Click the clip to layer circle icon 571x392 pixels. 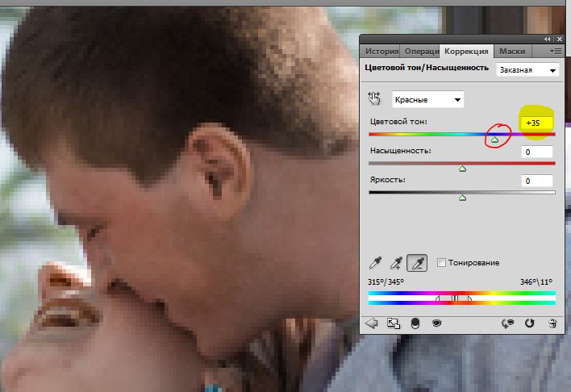point(415,323)
